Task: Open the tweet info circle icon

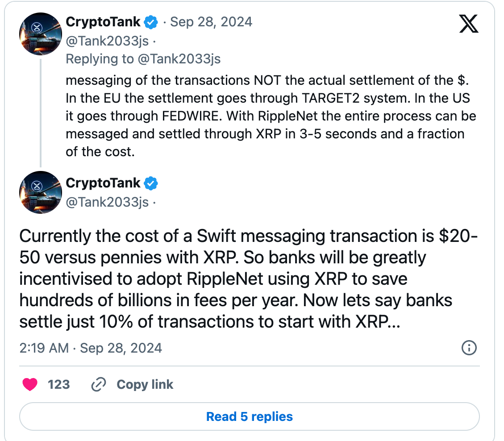Action: 469,348
